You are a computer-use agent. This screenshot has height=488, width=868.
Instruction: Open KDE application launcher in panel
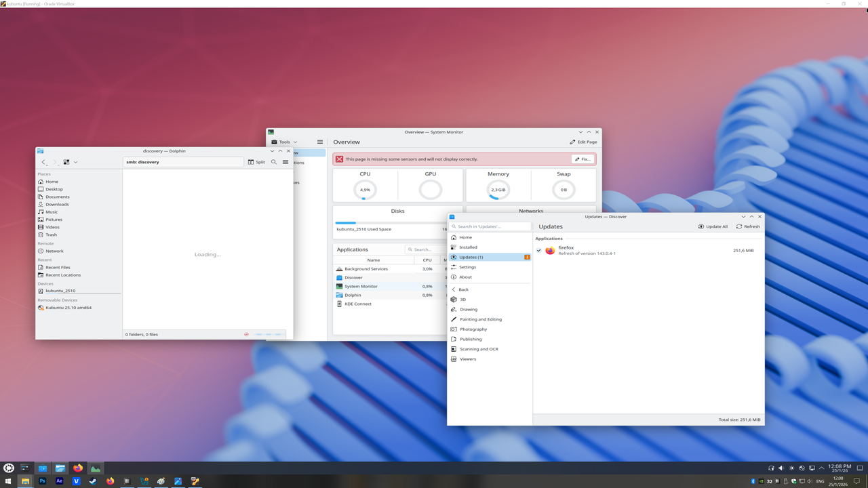[x=9, y=468]
